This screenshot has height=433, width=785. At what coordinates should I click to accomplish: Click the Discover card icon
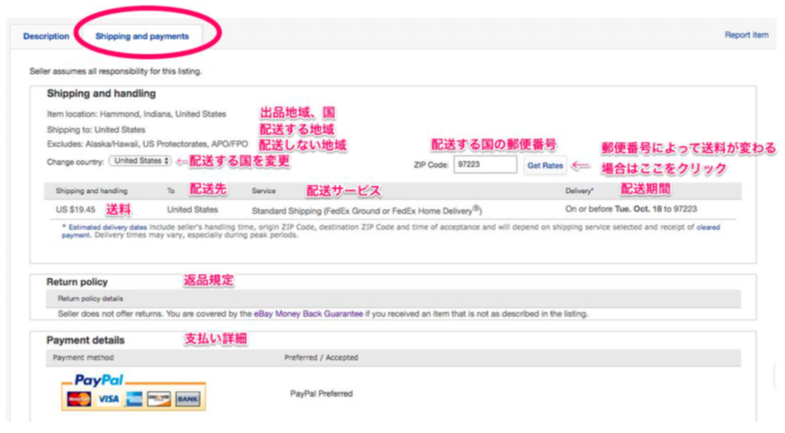[x=159, y=398]
